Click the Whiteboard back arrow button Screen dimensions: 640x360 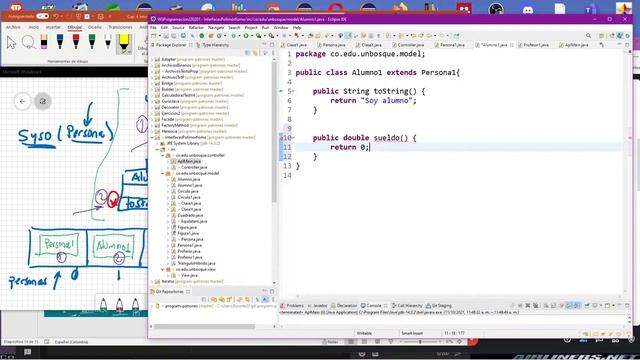point(22,101)
